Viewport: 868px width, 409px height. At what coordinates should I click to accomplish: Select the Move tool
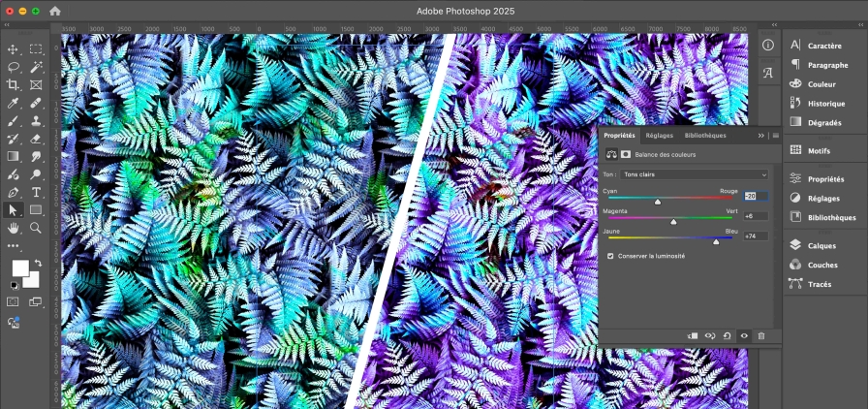[13, 49]
